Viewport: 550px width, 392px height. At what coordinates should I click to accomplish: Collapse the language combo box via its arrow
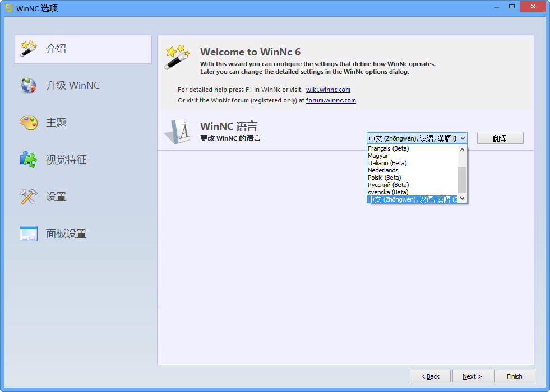pos(463,138)
